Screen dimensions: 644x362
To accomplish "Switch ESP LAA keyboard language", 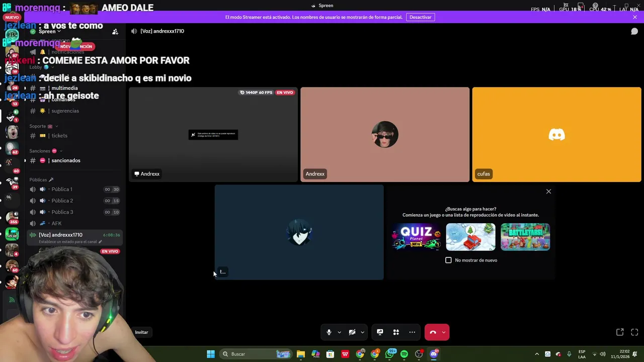I will [x=582, y=354].
